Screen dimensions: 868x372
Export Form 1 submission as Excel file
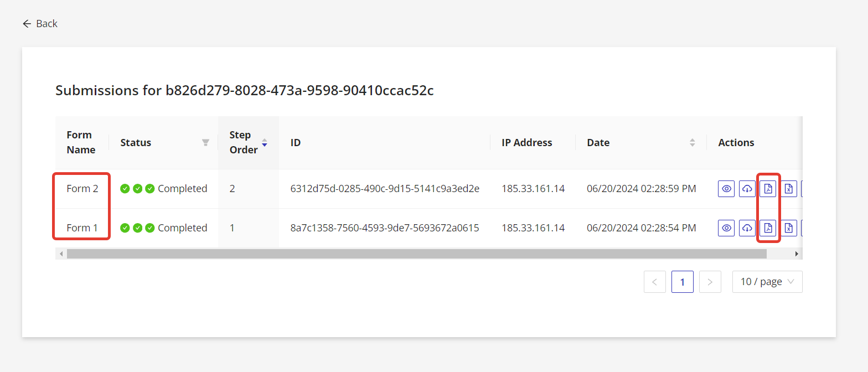(x=789, y=228)
